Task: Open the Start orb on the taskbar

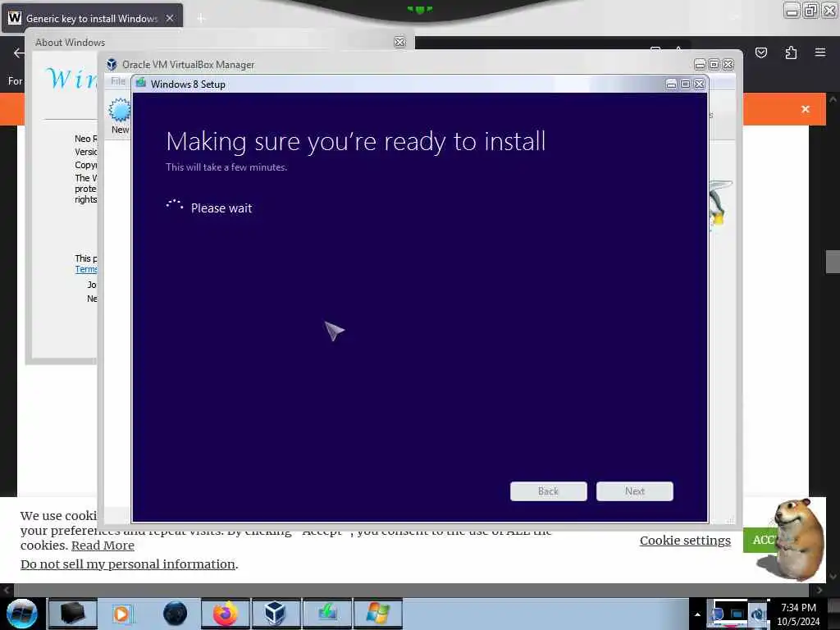Action: tap(22, 614)
